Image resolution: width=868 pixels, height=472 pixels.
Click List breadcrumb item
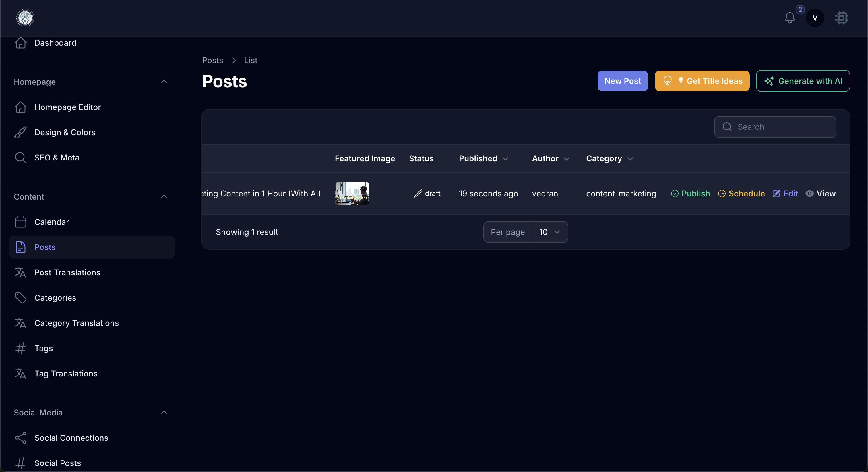tap(251, 60)
